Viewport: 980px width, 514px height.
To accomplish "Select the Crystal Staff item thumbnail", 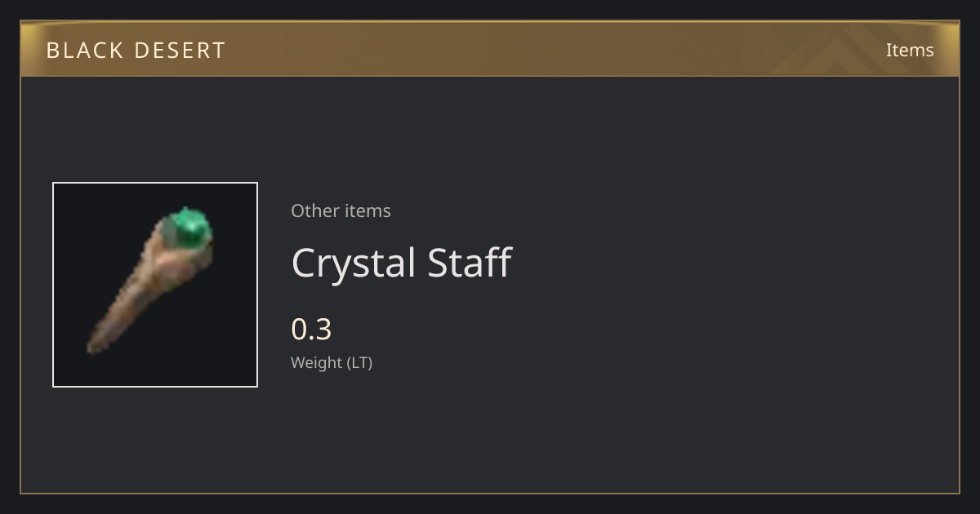I will click(x=155, y=285).
